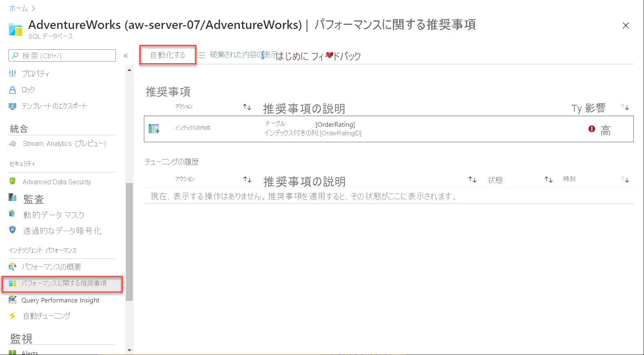
Task: Click the sidebar scrollbar up arrow
Action: (130, 70)
